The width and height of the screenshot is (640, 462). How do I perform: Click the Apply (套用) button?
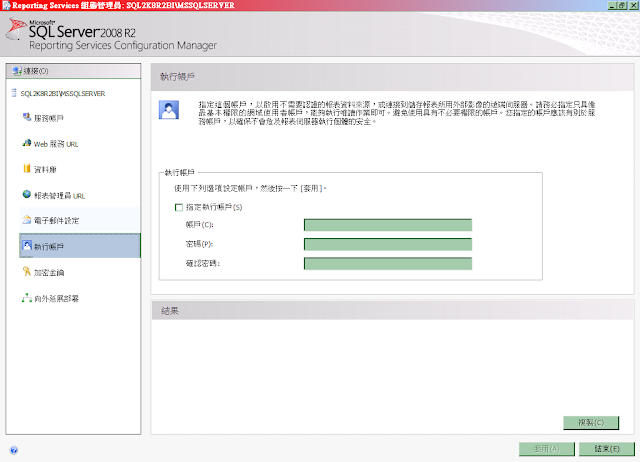point(547,449)
